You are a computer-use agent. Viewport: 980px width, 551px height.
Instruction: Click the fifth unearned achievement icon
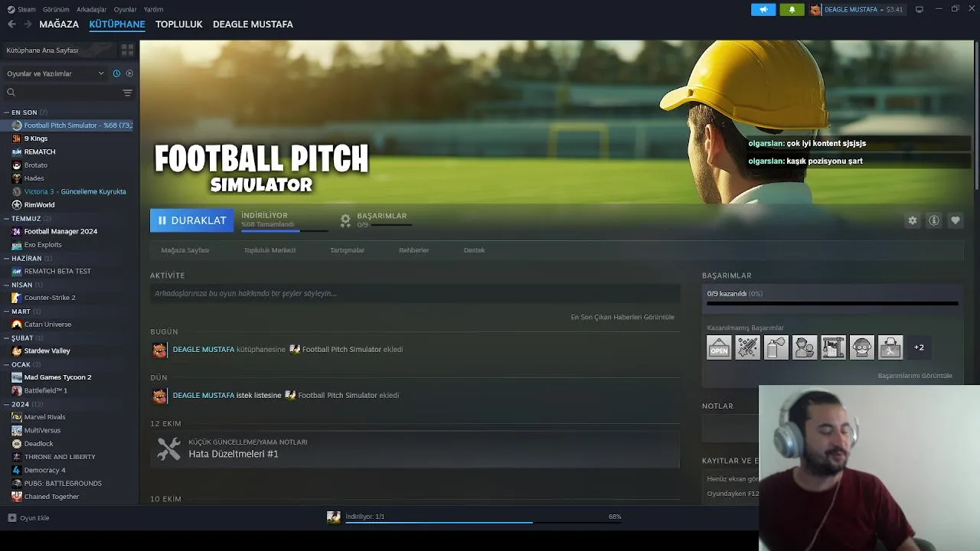[833, 347]
